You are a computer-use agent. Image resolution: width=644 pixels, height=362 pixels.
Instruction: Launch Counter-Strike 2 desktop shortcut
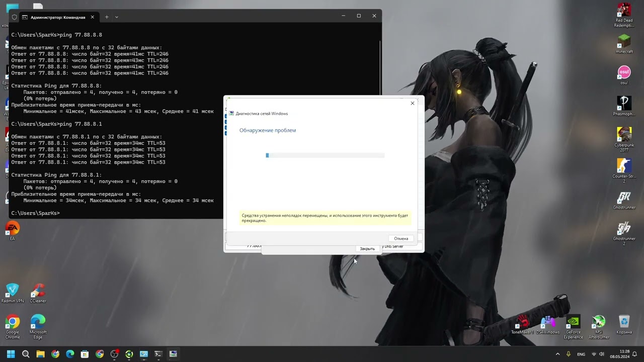(x=624, y=171)
